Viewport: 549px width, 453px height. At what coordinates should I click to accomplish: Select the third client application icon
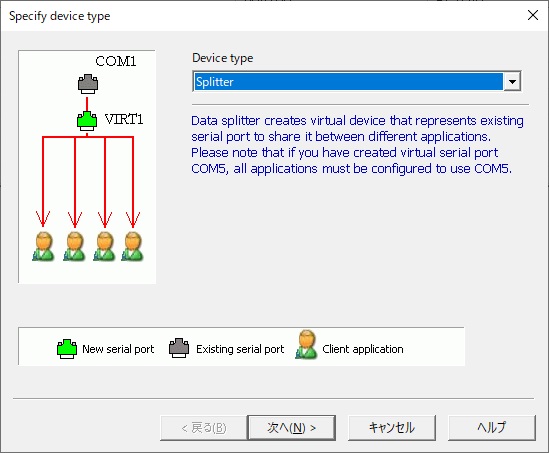(104, 246)
